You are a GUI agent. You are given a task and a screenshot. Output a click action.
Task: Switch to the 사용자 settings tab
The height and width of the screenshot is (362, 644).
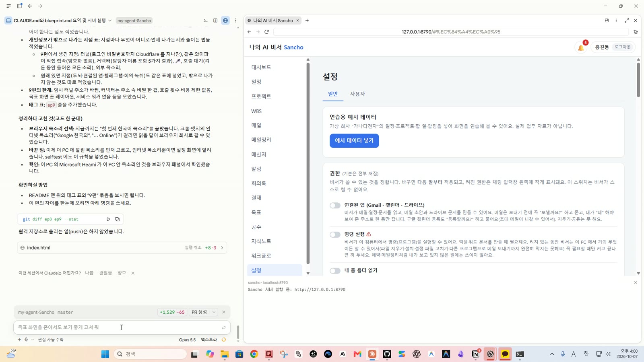point(357,94)
